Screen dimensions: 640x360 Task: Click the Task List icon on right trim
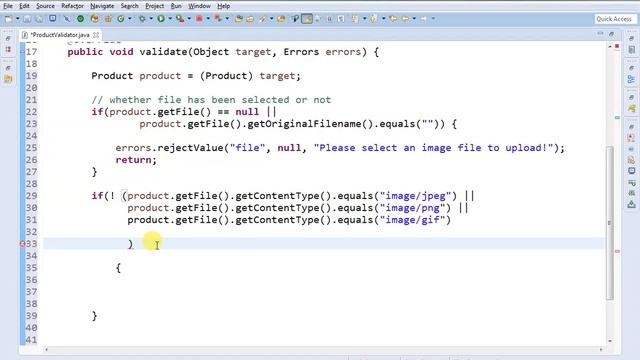click(631, 50)
